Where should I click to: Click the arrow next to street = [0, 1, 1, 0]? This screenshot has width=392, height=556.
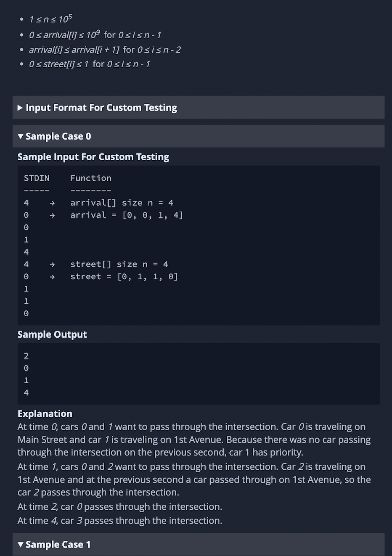click(51, 276)
